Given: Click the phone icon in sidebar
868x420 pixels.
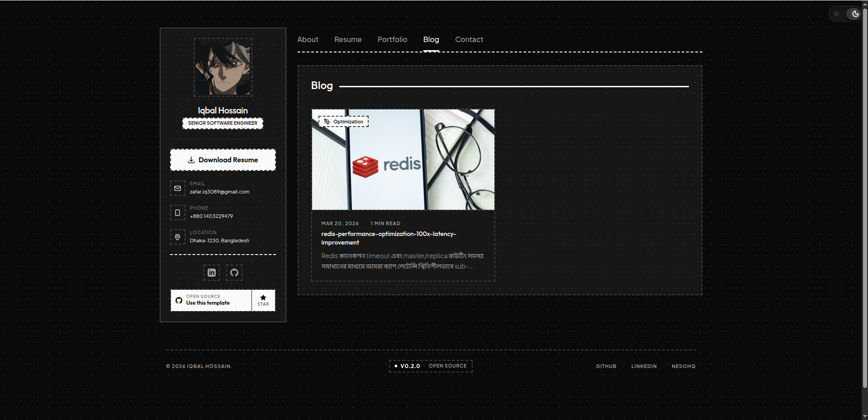Looking at the screenshot, I should (x=177, y=212).
